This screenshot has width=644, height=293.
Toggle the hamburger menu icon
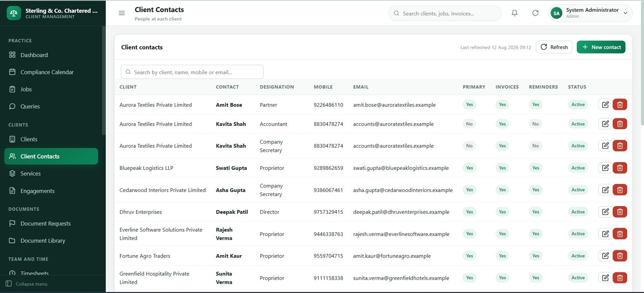click(122, 13)
